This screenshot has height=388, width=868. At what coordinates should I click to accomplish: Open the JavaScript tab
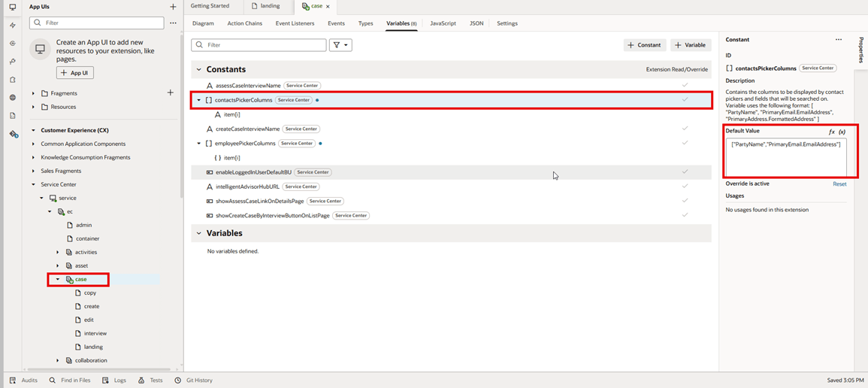tap(443, 24)
